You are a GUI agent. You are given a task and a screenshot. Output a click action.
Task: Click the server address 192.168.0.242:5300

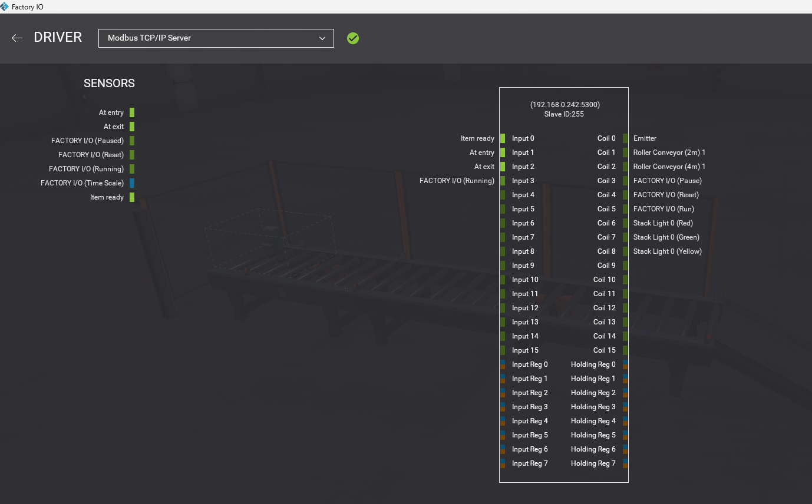(x=565, y=105)
